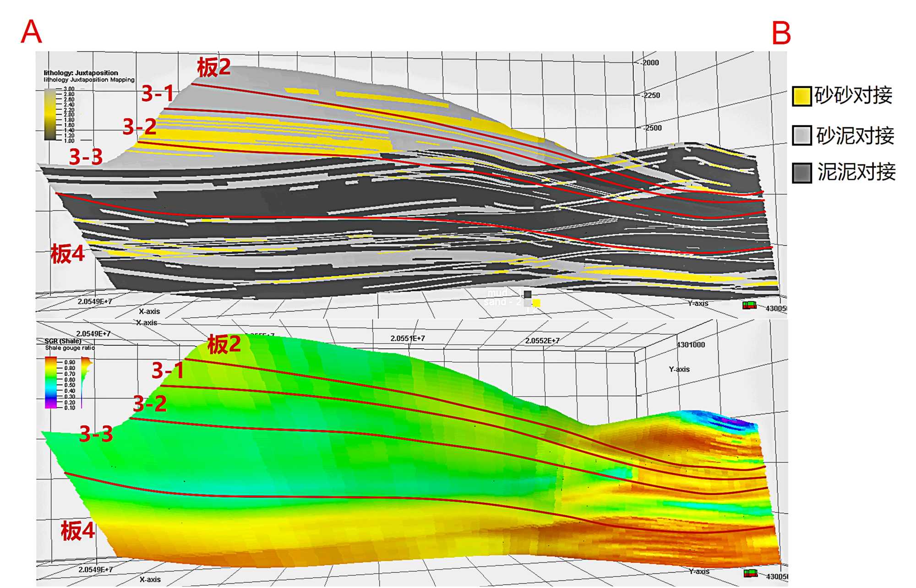Click the yellow sand legend square
Viewport: 916px width, 588px height.
tap(536, 303)
